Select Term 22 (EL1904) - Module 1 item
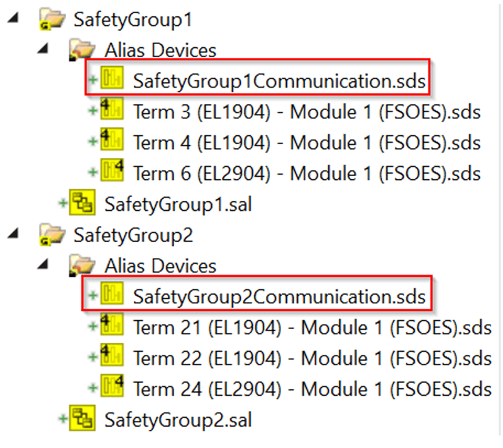The width and height of the screenshot is (503, 448). [312, 358]
